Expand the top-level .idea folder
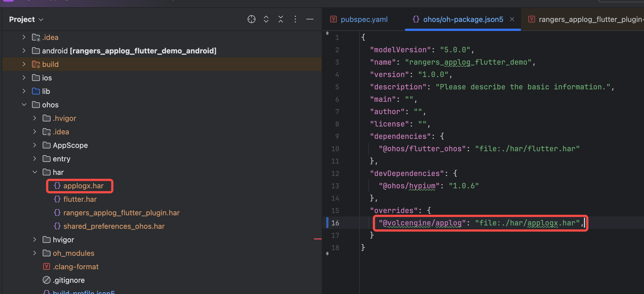 click(24, 37)
